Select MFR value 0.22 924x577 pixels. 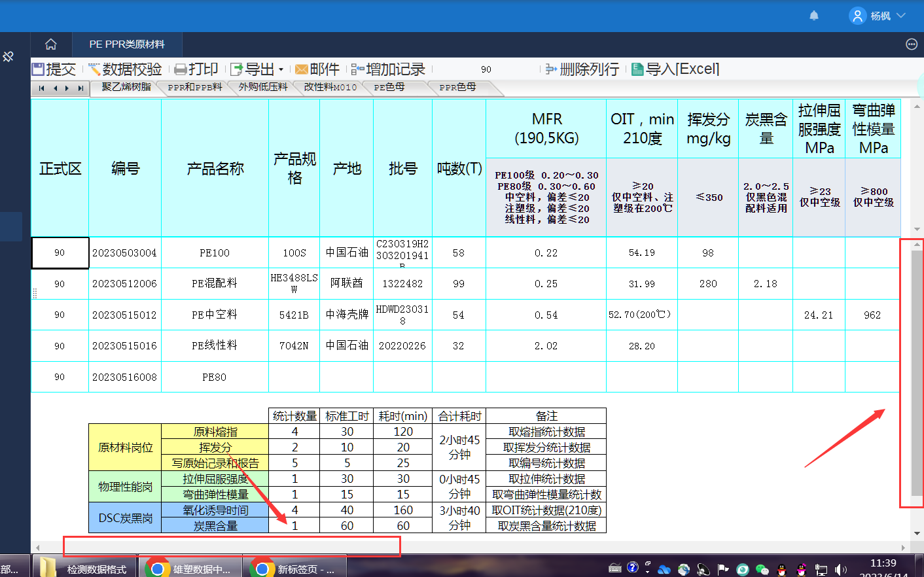pyautogui.click(x=546, y=253)
